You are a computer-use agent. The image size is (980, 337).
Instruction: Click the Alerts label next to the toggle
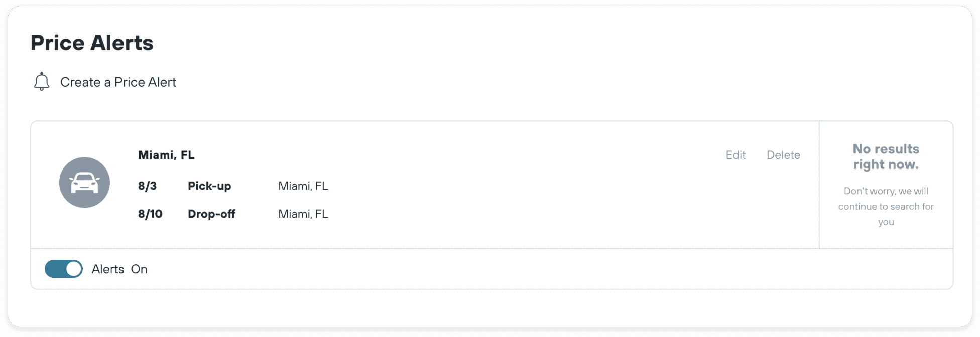[108, 269]
